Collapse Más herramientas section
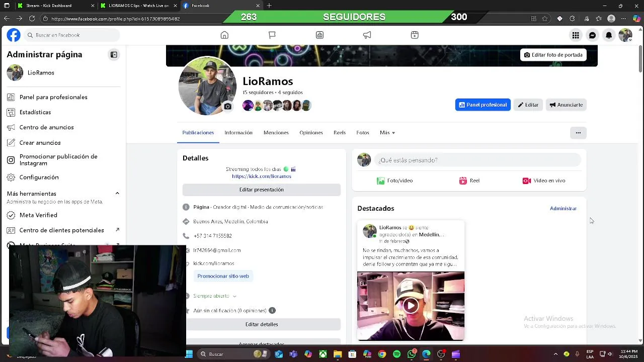Image resolution: width=644 pixels, height=362 pixels. [117, 194]
